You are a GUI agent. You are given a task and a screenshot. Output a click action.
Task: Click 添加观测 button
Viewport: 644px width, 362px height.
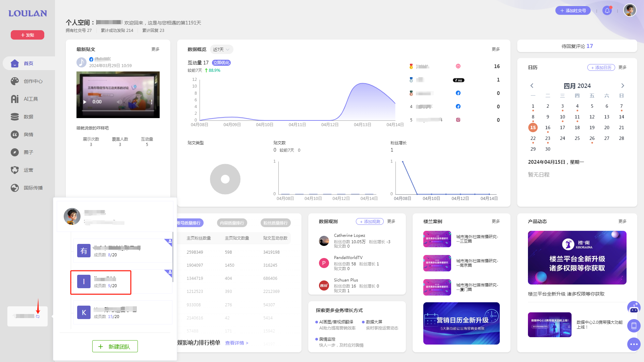point(370,221)
